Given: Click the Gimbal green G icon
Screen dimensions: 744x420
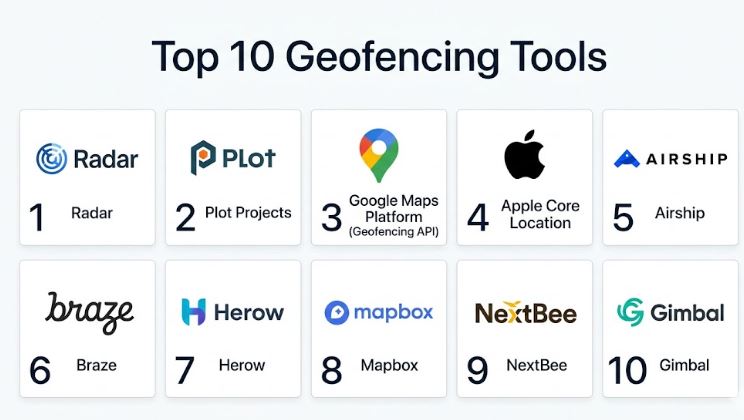Looking at the screenshot, I should (630, 312).
